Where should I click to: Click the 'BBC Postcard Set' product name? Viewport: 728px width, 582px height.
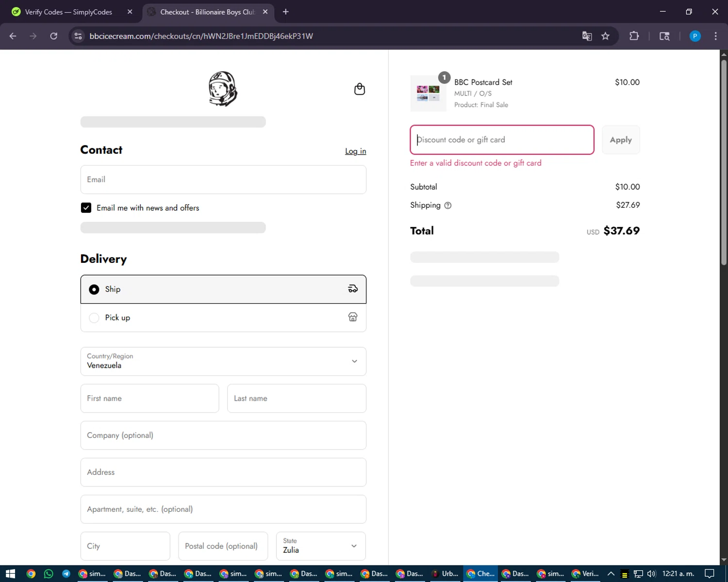(x=483, y=82)
